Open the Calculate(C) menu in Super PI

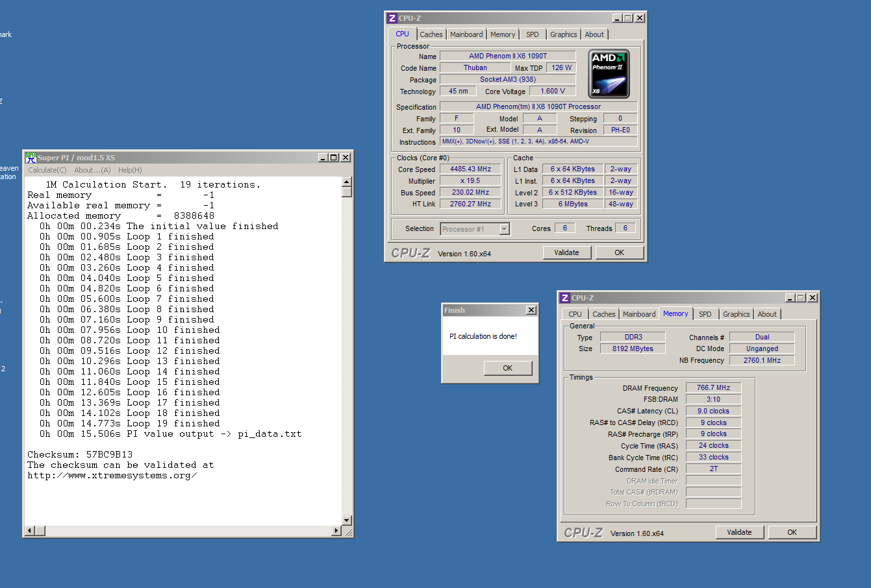coord(47,170)
